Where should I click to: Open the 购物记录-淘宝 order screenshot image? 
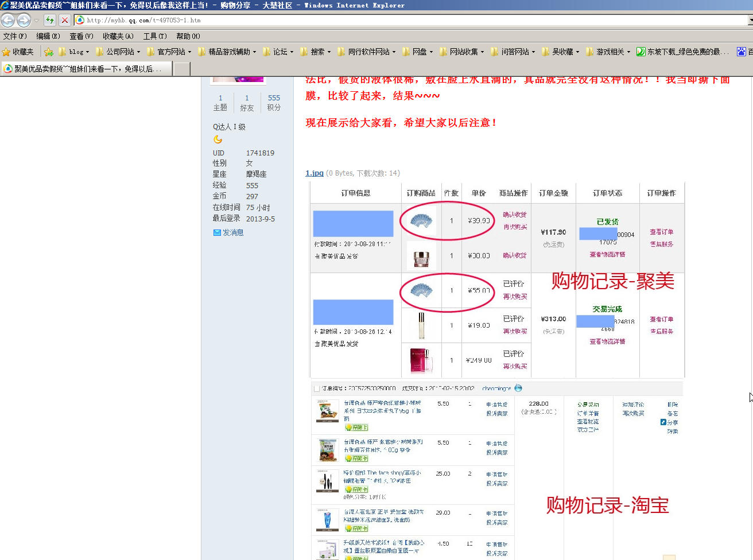[x=498, y=470]
